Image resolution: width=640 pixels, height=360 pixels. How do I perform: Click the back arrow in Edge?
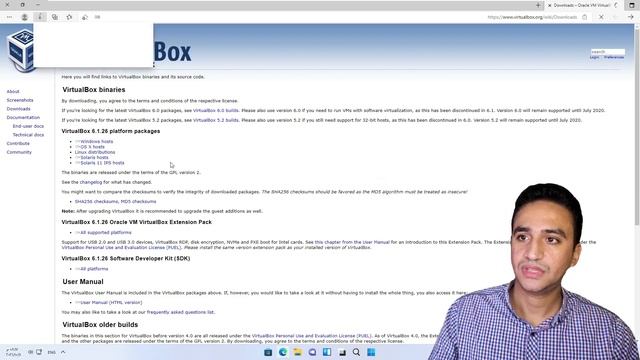click(x=631, y=17)
